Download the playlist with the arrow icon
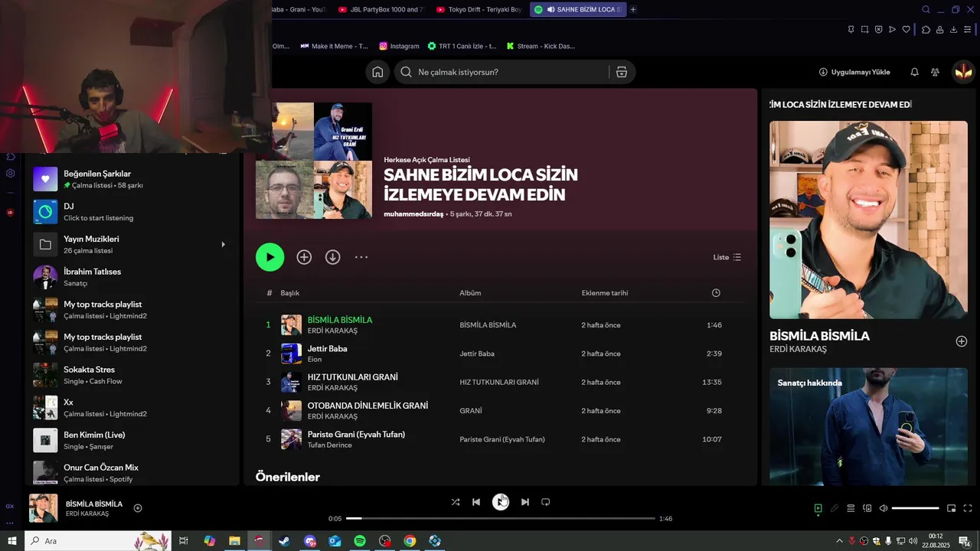This screenshot has width=980, height=551. (332, 257)
